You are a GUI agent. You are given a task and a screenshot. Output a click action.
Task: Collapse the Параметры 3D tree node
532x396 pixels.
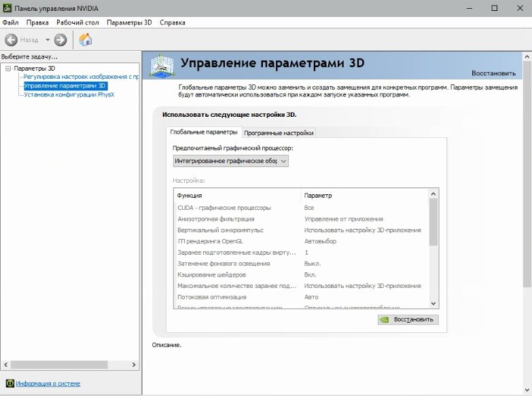(x=8, y=69)
